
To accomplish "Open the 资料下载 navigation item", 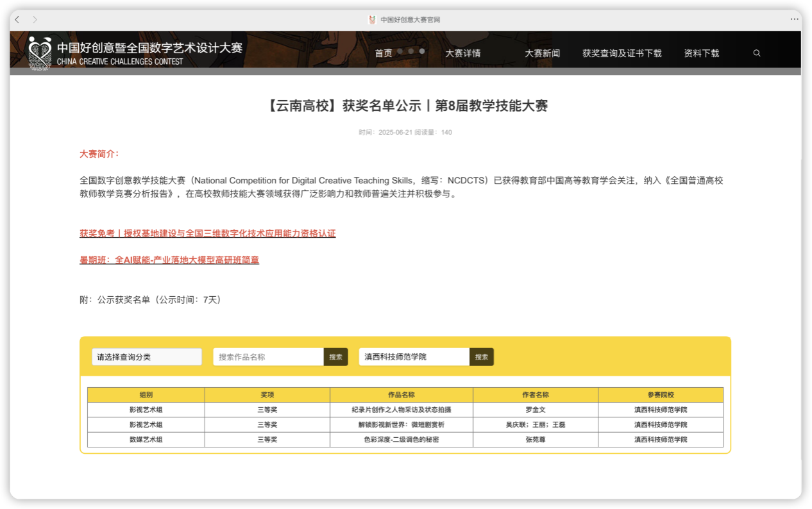I will point(701,54).
